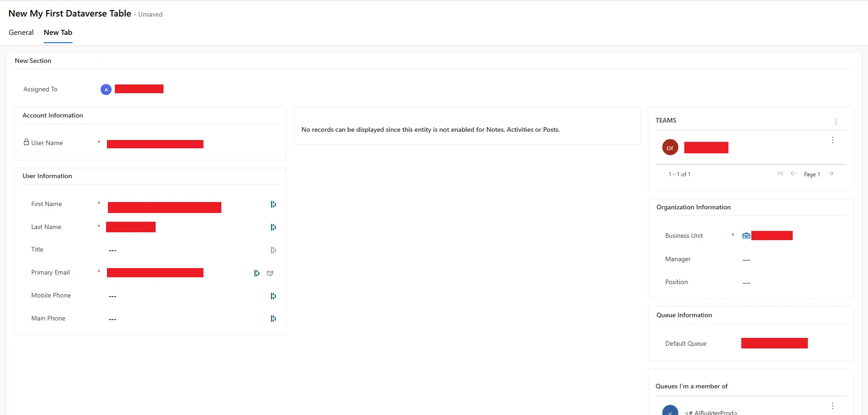The image size is (868, 415).
Task: Click the icon beside Mobile Phone field
Action: pos(273,296)
